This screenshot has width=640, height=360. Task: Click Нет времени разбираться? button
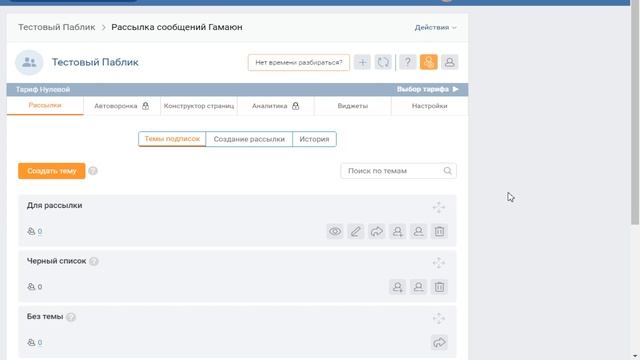tap(299, 62)
